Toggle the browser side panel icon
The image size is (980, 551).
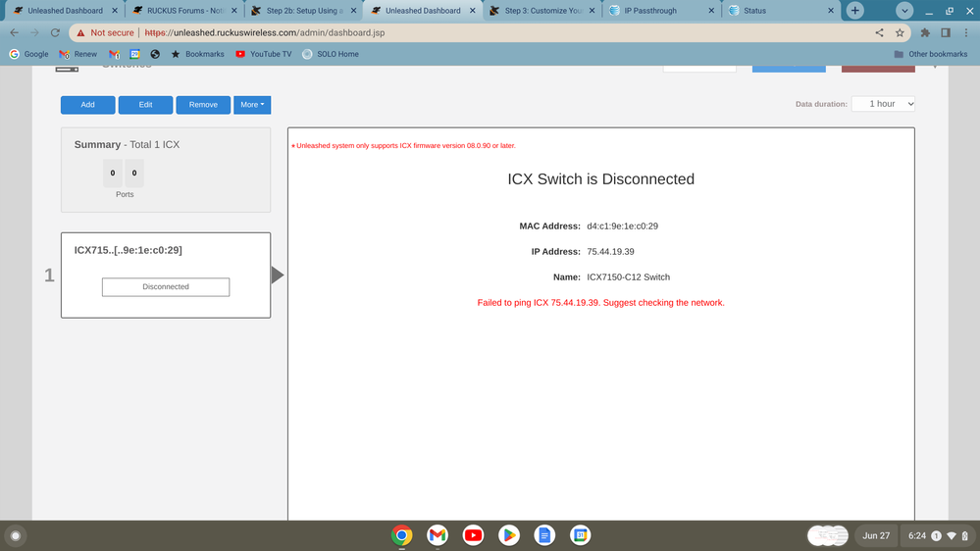click(946, 32)
